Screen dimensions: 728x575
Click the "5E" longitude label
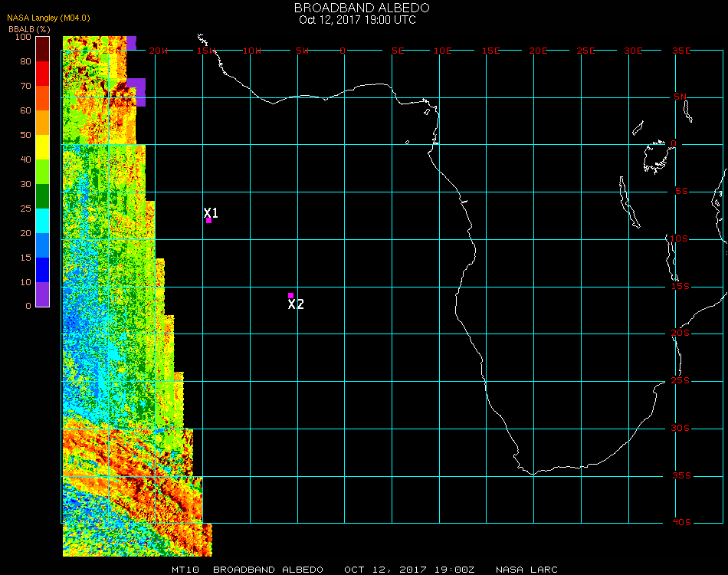(x=398, y=51)
